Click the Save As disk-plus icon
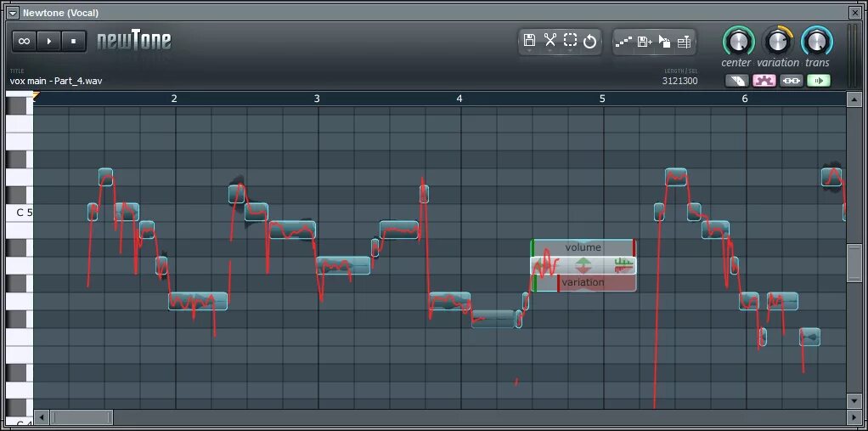The image size is (868, 431). [x=645, y=42]
